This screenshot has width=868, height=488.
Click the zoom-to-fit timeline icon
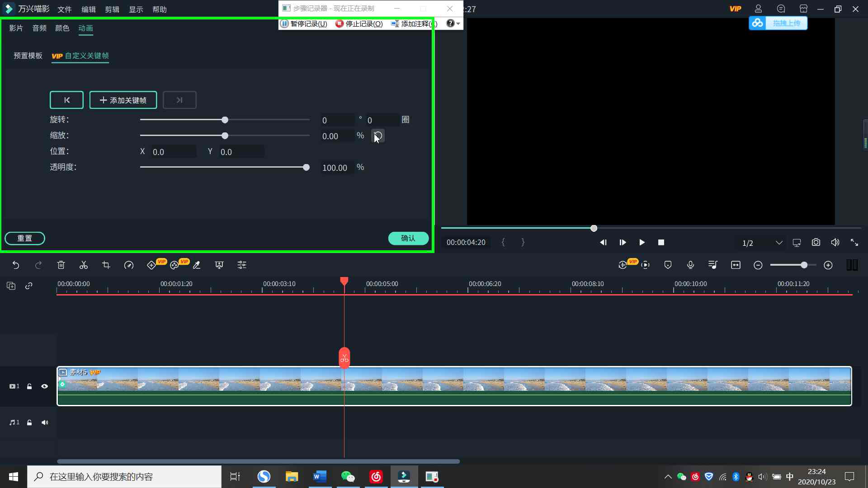click(736, 265)
